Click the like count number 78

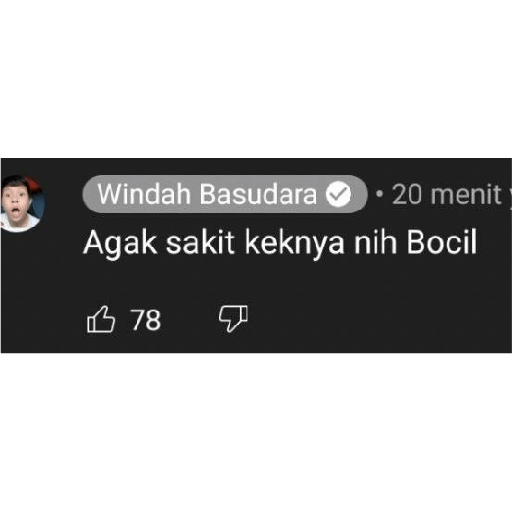[146, 320]
